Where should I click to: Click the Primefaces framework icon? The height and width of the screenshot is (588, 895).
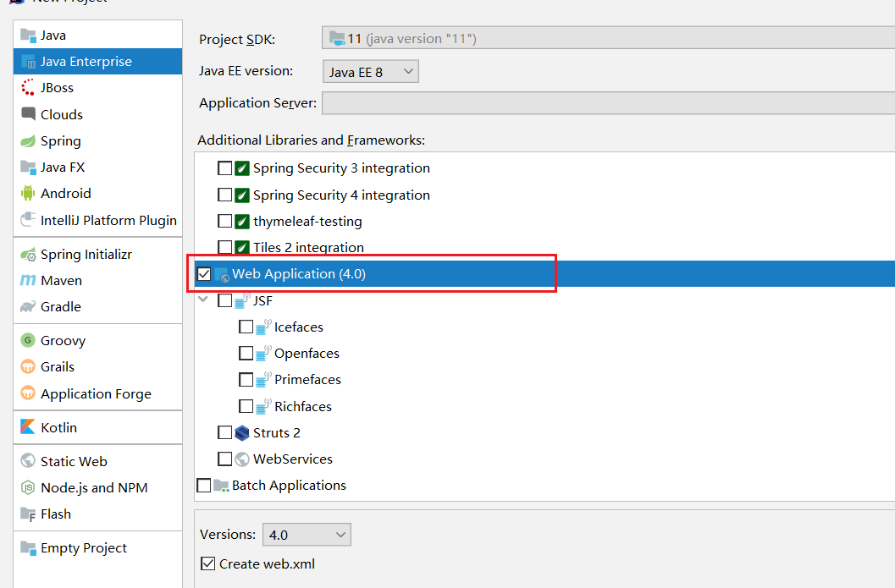[x=262, y=380]
